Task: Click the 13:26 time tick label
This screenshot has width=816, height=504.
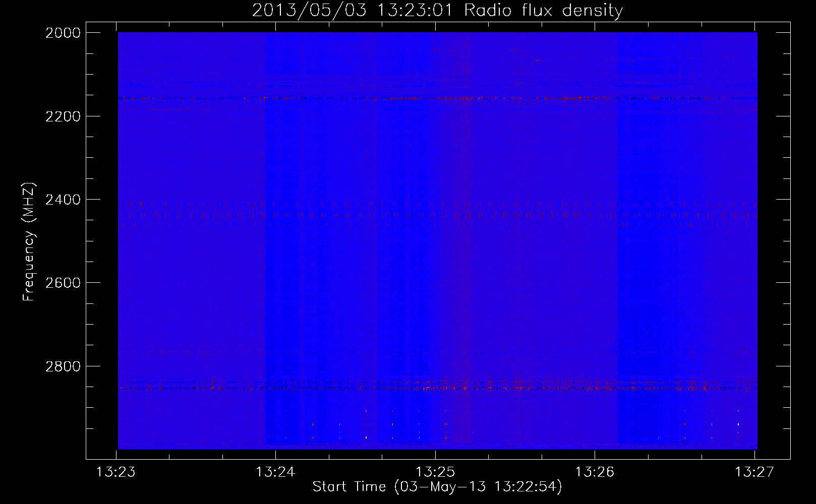Action: [x=595, y=472]
